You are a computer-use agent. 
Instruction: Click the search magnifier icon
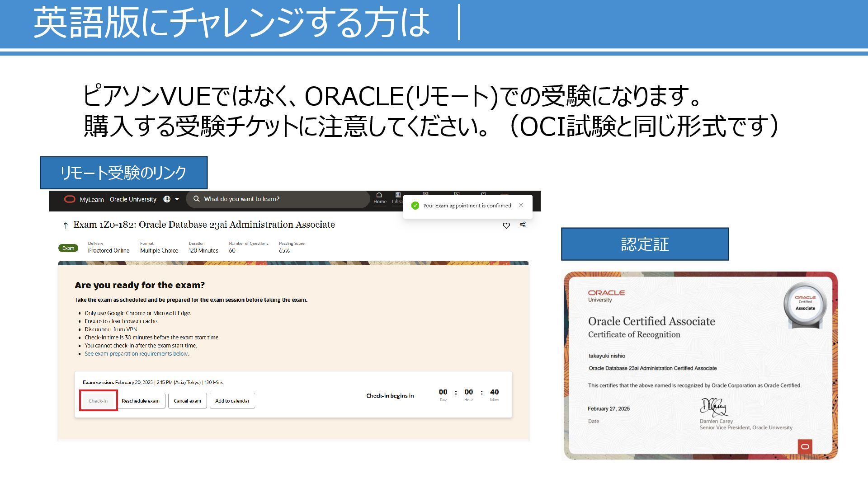click(197, 199)
